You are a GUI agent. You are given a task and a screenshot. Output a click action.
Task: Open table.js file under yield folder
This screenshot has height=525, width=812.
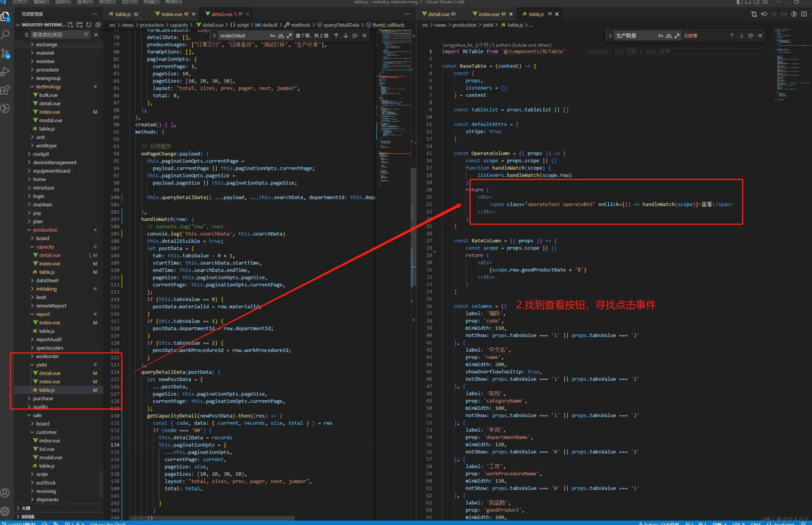[47, 390]
